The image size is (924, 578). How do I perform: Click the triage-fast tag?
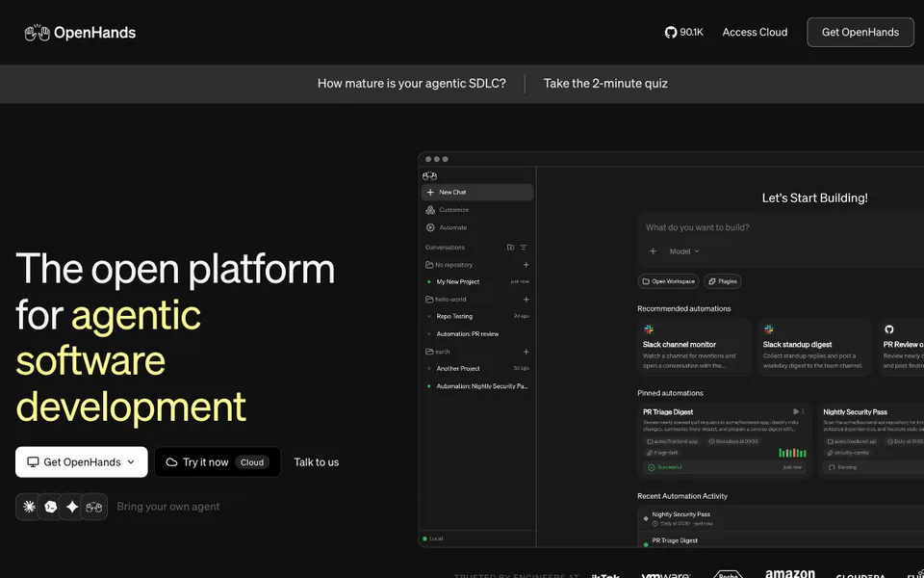click(x=663, y=453)
